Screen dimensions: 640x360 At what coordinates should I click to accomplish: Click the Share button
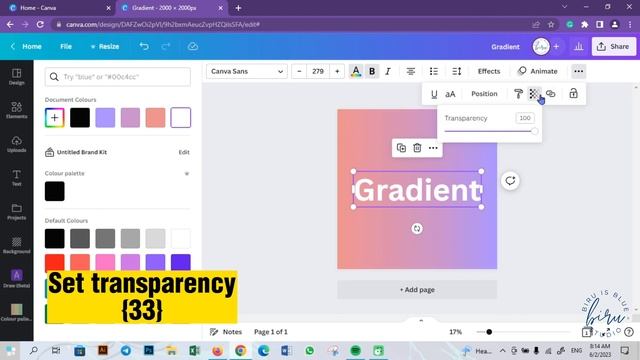coord(613,47)
